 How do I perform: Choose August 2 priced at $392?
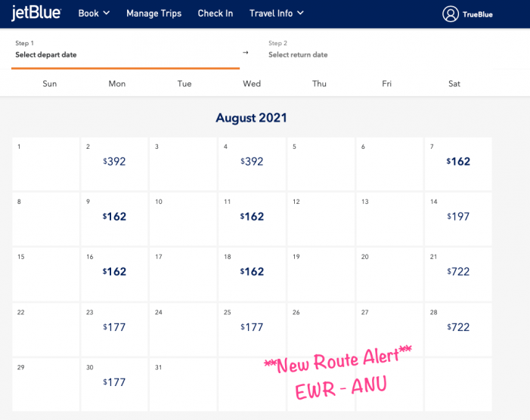114,161
